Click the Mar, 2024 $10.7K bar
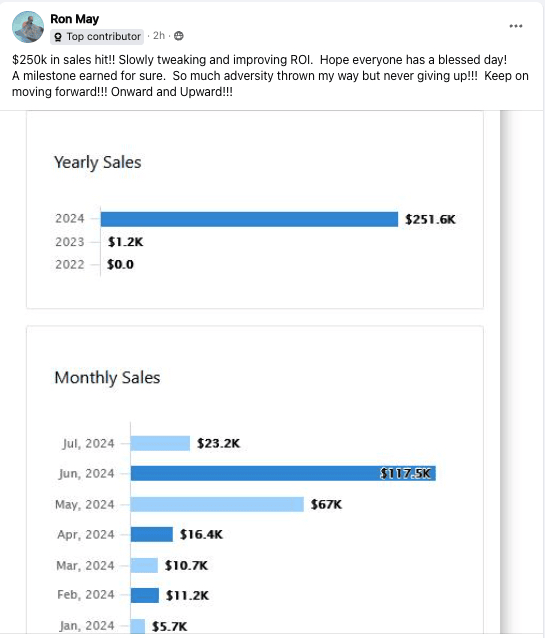The width and height of the screenshot is (545, 638). click(x=144, y=565)
